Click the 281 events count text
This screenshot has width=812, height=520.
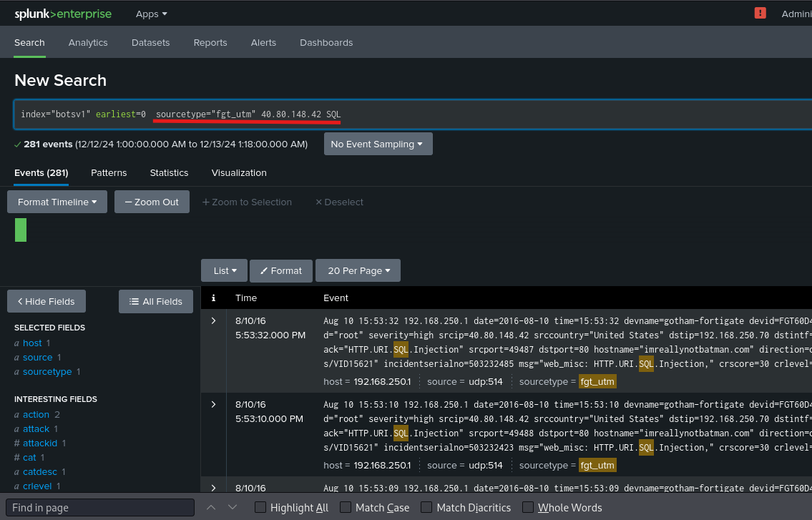click(x=48, y=144)
